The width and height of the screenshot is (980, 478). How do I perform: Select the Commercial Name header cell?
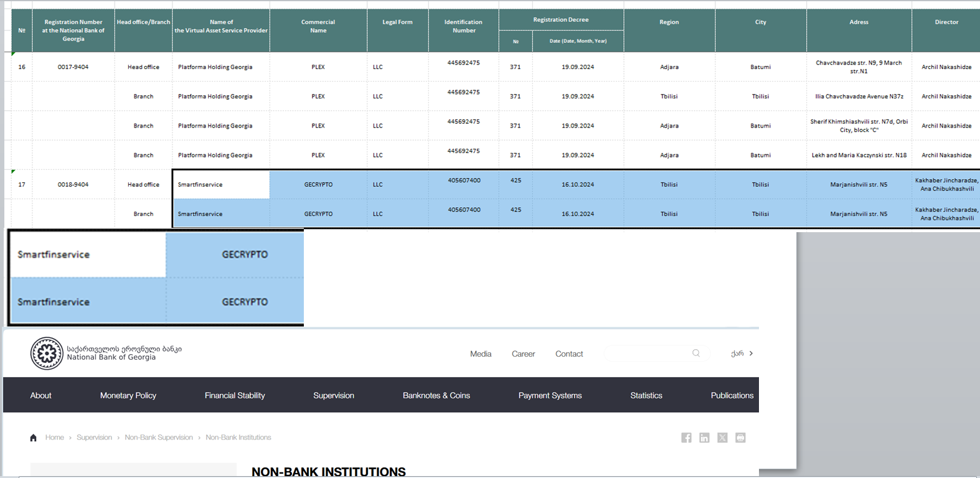point(318,30)
